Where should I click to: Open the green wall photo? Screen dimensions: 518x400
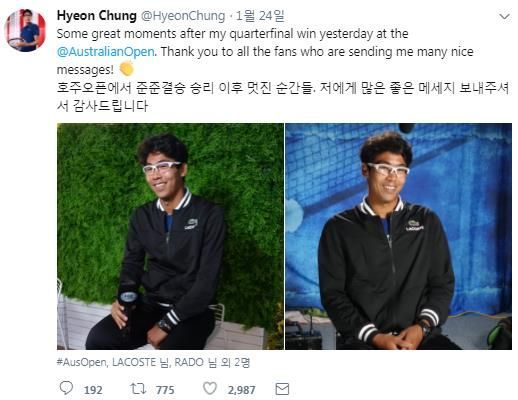170,236
